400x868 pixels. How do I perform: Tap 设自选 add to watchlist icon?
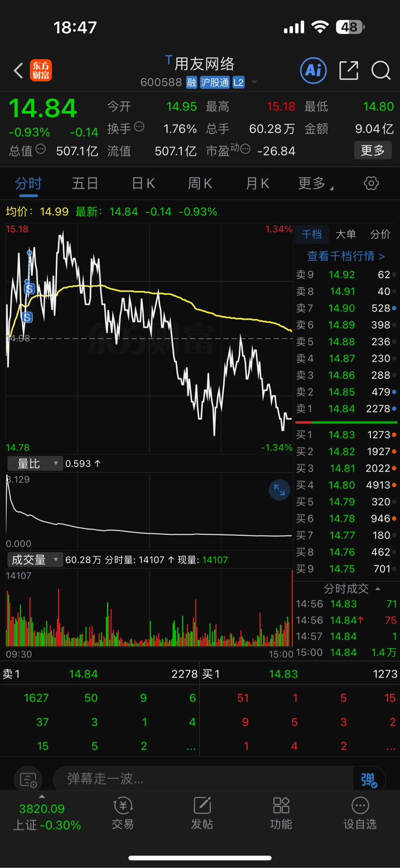pos(360,813)
